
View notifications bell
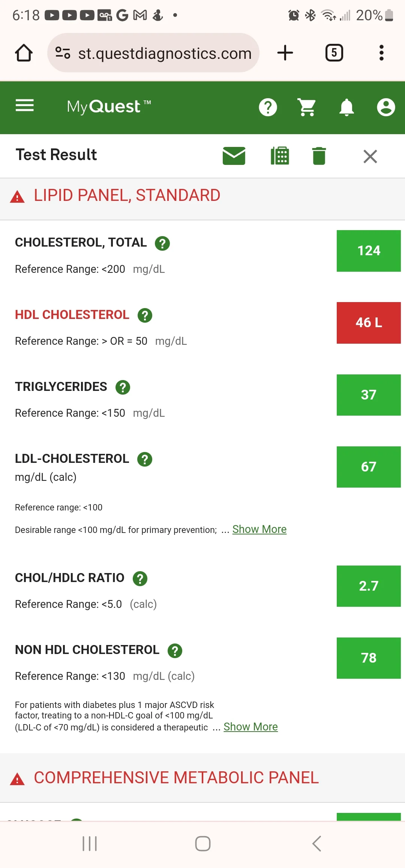tap(346, 108)
